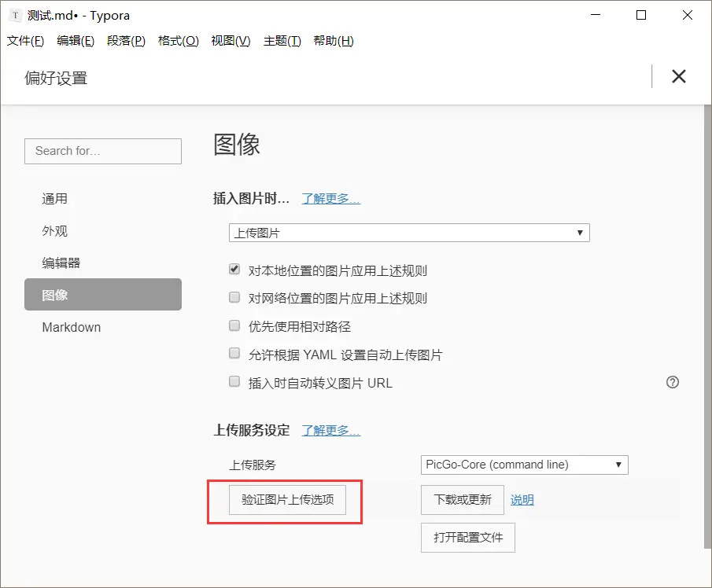Open 了解更多 link next to 上传服务设定
The width and height of the screenshot is (712, 588).
pyautogui.click(x=331, y=430)
